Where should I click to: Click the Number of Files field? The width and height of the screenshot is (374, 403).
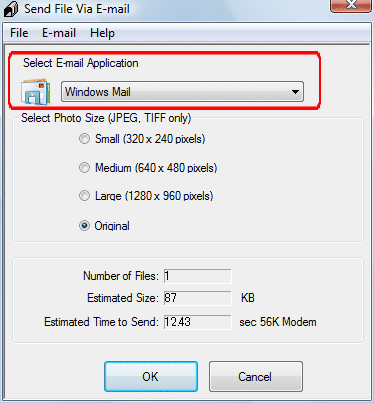click(x=197, y=276)
